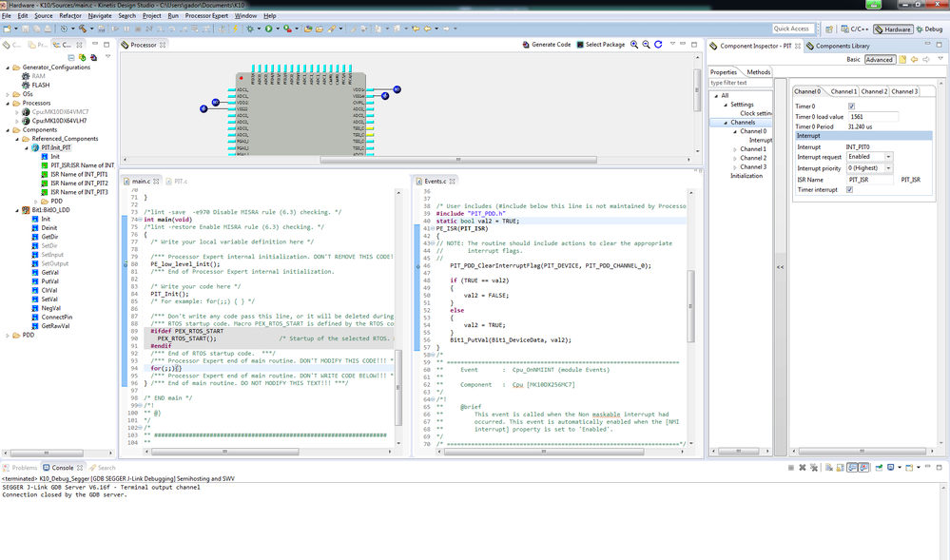
Task: Click the Select Package icon
Action: pyautogui.click(x=579, y=45)
